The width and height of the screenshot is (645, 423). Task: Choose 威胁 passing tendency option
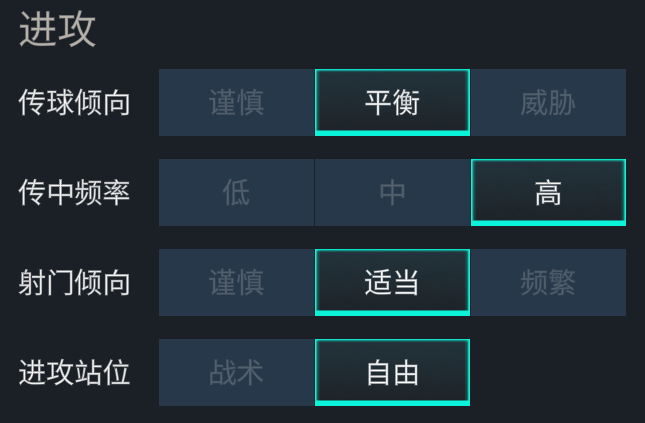548,102
